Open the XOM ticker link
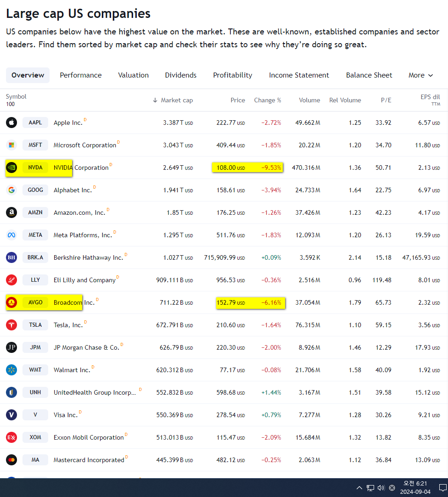Screen dimensions: 448x497 click(35, 437)
